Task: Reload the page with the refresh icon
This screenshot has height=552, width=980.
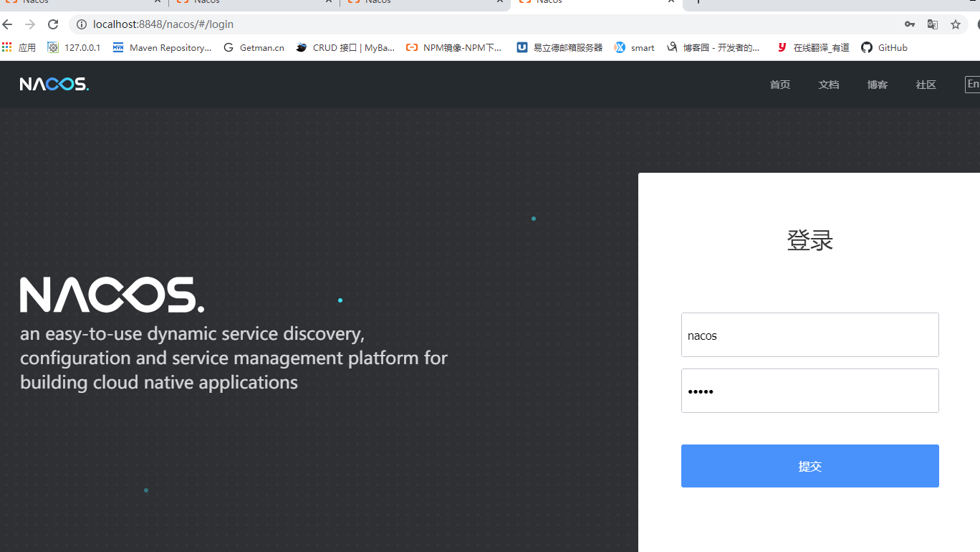Action: (x=53, y=24)
